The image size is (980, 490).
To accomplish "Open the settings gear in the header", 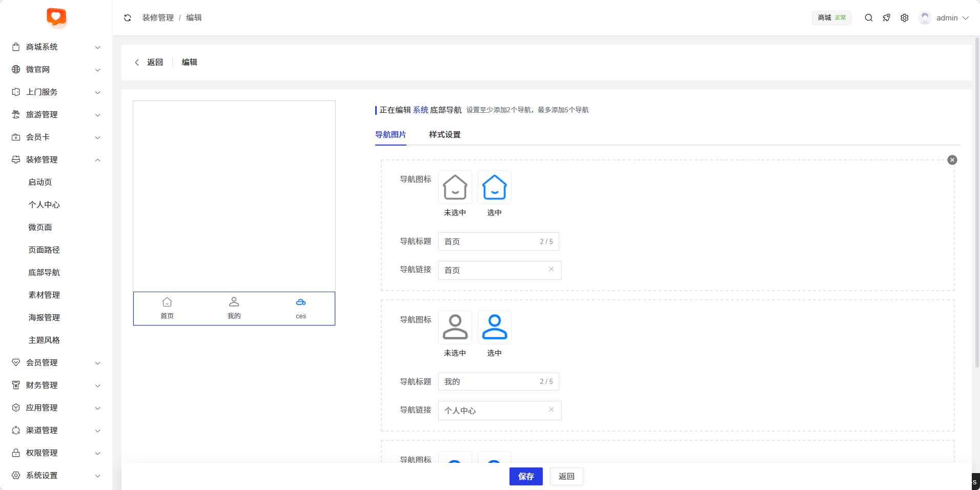I will pos(904,18).
